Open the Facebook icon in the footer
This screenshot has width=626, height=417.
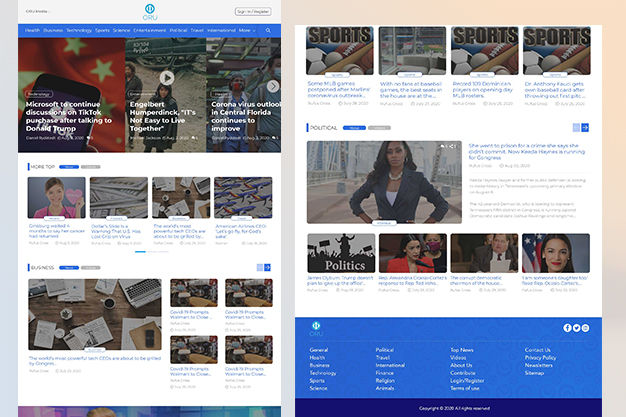pyautogui.click(x=567, y=328)
